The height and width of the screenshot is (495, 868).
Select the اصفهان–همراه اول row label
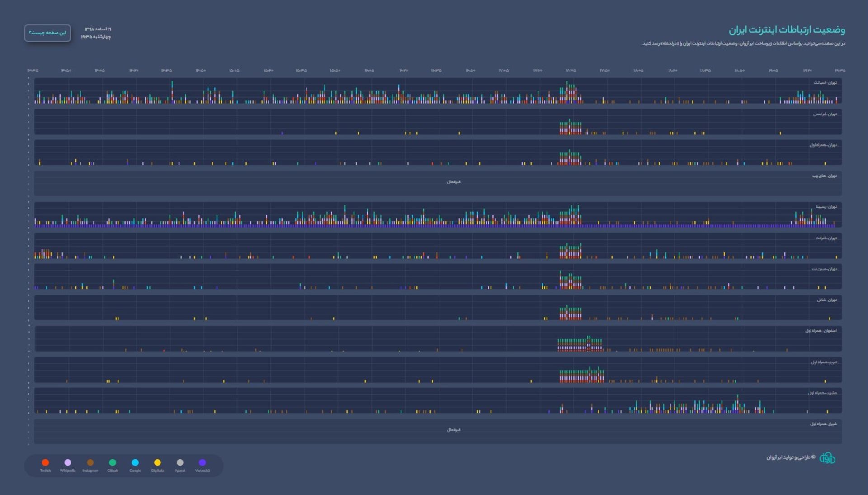pyautogui.click(x=821, y=331)
